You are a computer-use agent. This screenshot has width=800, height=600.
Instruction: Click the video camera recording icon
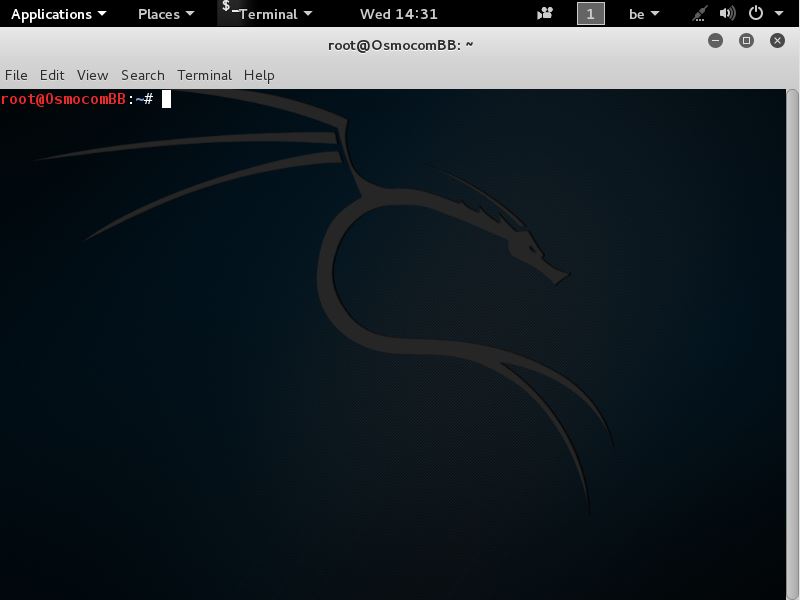point(545,13)
